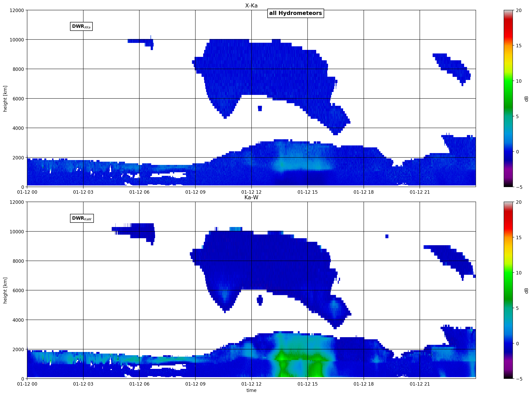The width and height of the screenshot is (532, 396).
Task: Click the "X-Ka" plot title
Action: point(251,6)
